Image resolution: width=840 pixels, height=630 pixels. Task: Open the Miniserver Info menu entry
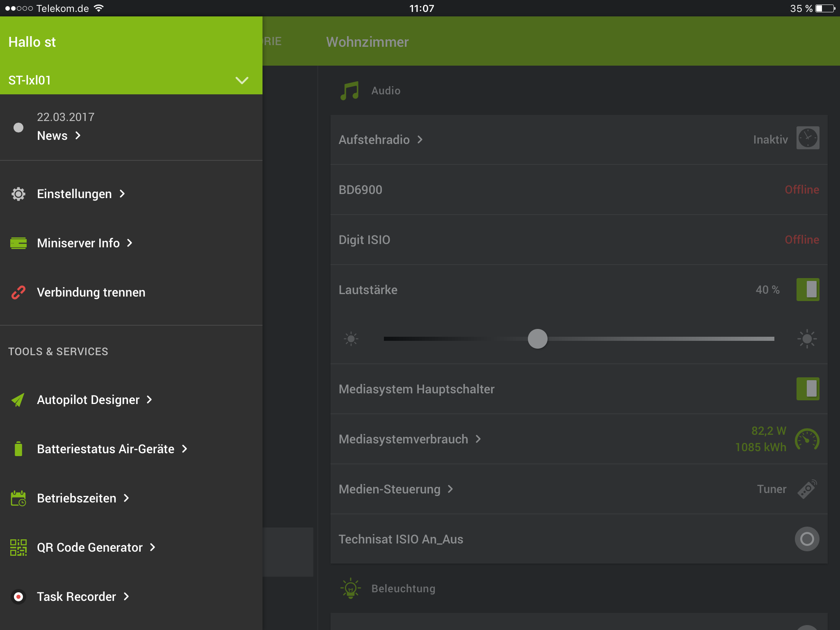point(78,243)
